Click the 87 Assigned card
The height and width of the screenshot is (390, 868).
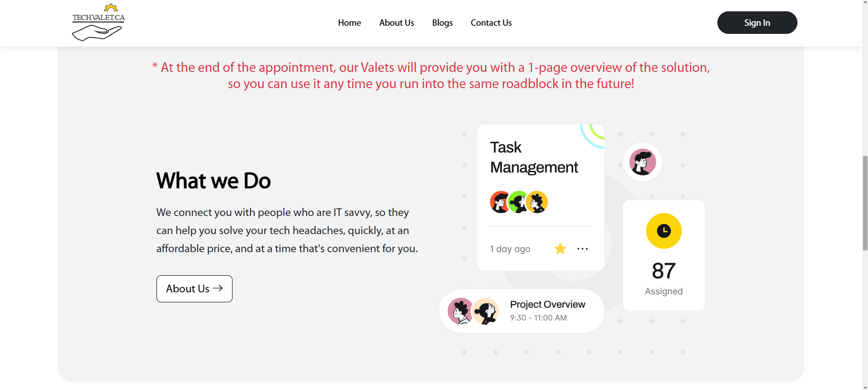coord(664,255)
